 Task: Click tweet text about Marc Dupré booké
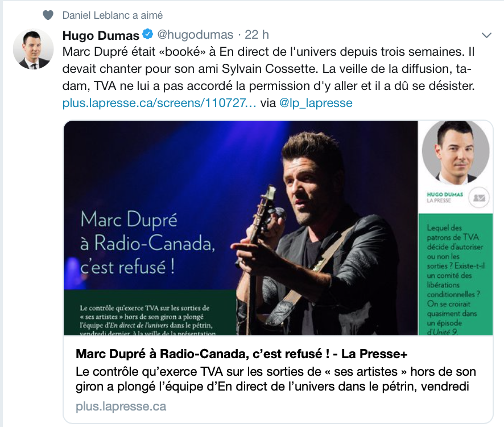point(268,68)
